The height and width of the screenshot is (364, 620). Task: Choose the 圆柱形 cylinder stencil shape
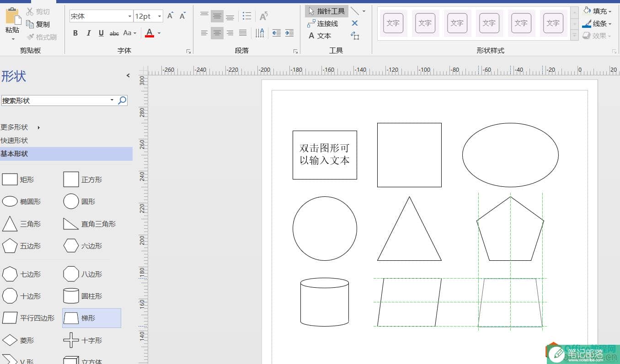[x=83, y=296]
